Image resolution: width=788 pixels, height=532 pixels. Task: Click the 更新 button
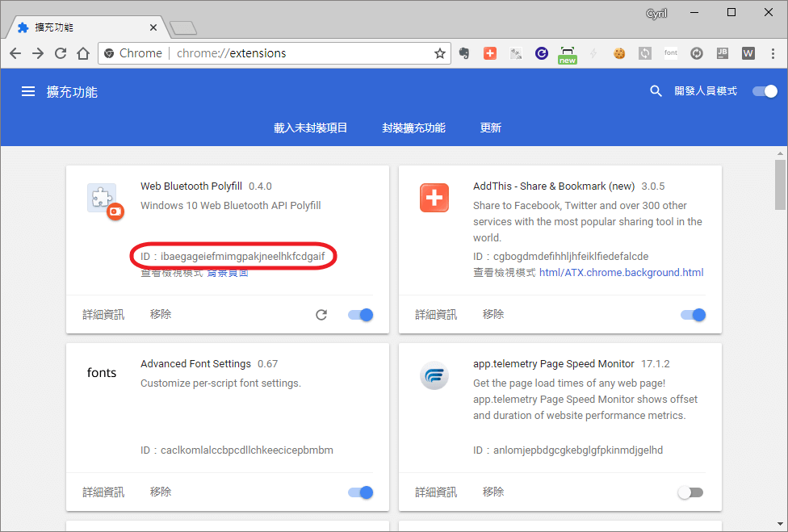(x=491, y=128)
